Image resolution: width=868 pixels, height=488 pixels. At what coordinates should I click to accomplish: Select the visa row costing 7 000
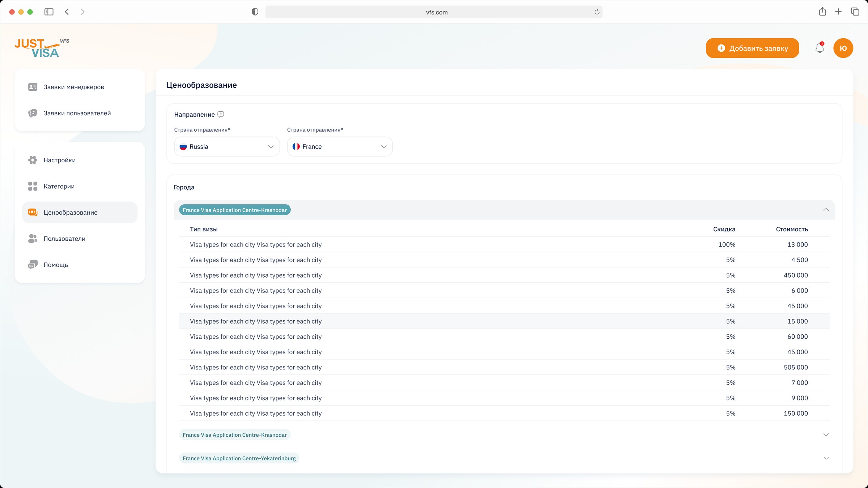504,383
